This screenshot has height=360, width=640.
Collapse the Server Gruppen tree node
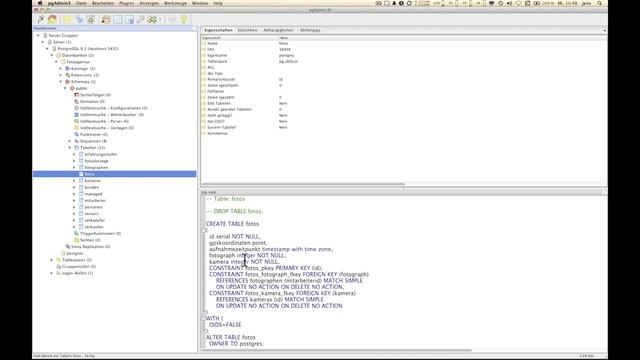pyautogui.click(x=38, y=36)
